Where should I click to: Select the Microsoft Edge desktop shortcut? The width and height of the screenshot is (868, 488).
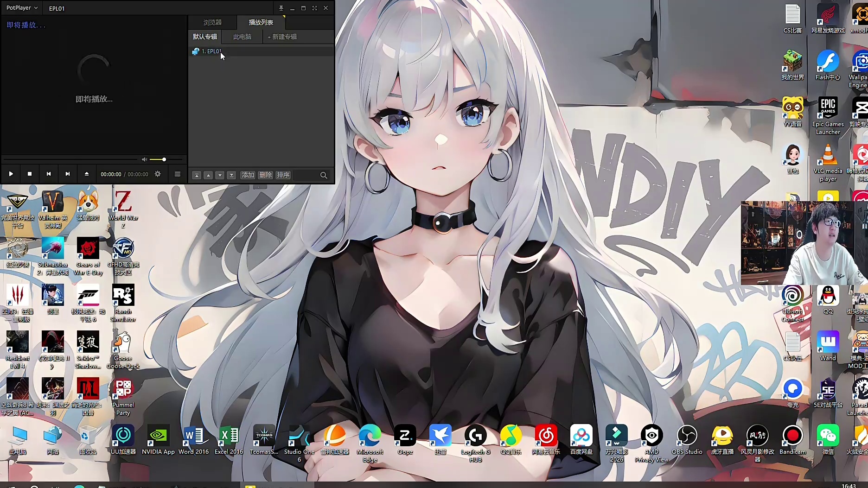pyautogui.click(x=370, y=444)
